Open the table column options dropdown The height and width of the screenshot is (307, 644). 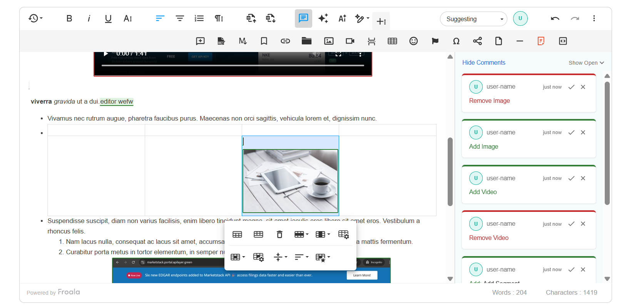323,235
